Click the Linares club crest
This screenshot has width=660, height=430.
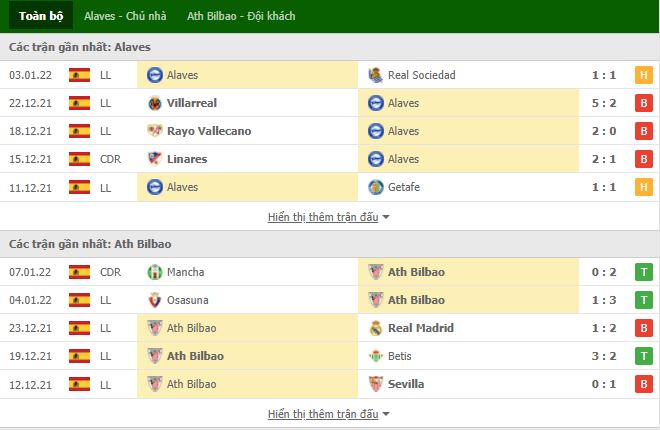154,159
